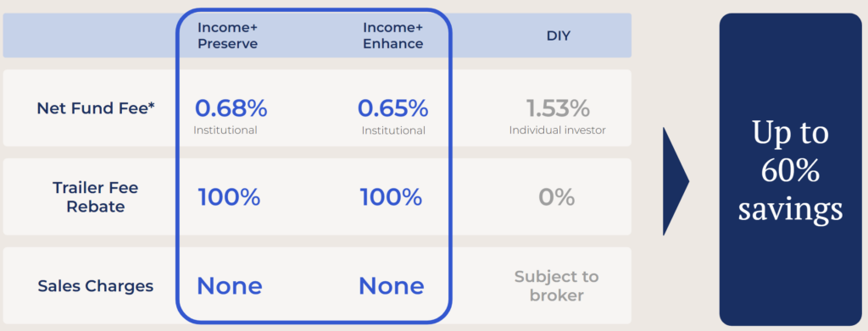Click the Subject to broker text
The image size is (868, 331).
click(556, 285)
